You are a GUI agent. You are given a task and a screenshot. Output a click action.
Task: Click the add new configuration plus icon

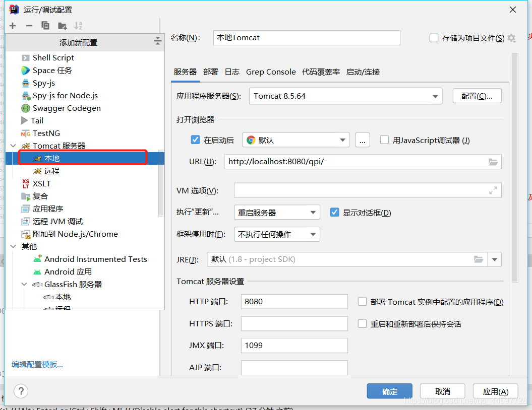point(13,26)
